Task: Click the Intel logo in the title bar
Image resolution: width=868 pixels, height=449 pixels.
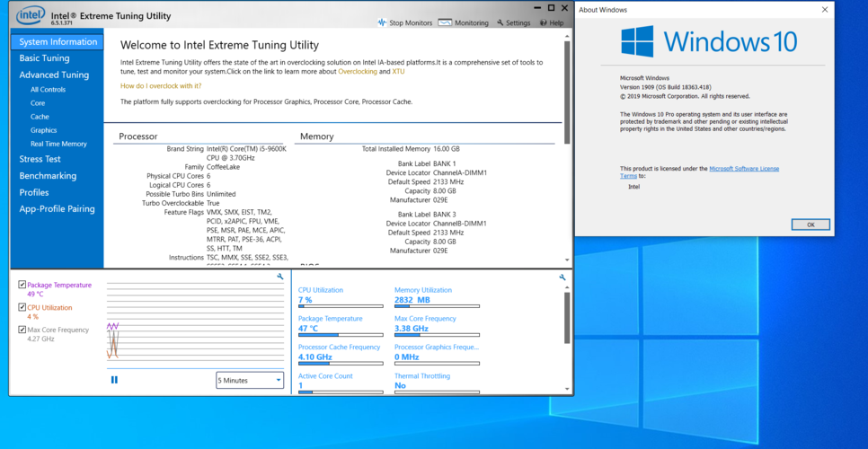Action: click(x=30, y=14)
